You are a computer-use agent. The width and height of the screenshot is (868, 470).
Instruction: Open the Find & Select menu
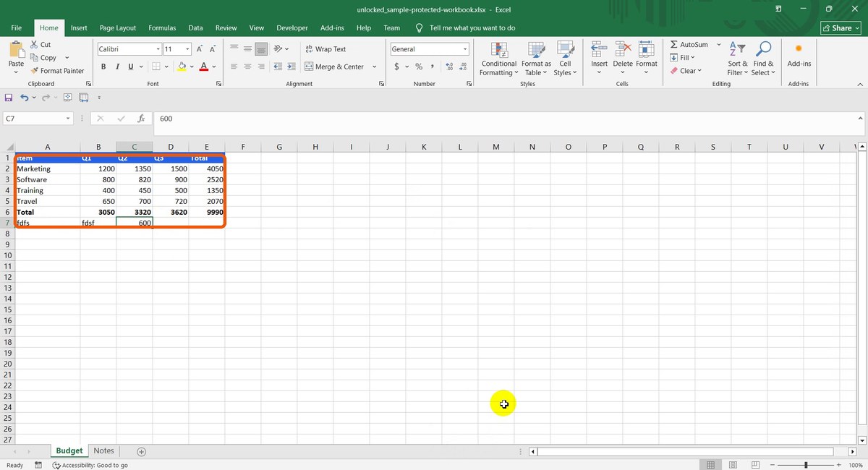click(x=762, y=59)
